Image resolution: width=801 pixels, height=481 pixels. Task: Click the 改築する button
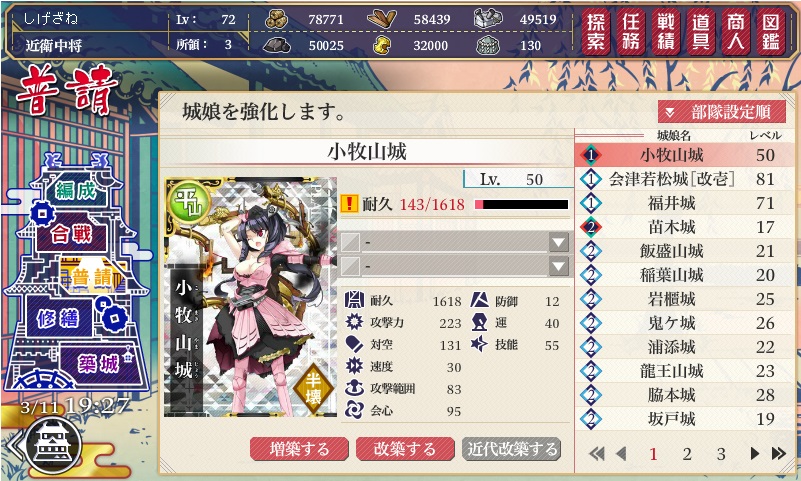pyautogui.click(x=405, y=449)
